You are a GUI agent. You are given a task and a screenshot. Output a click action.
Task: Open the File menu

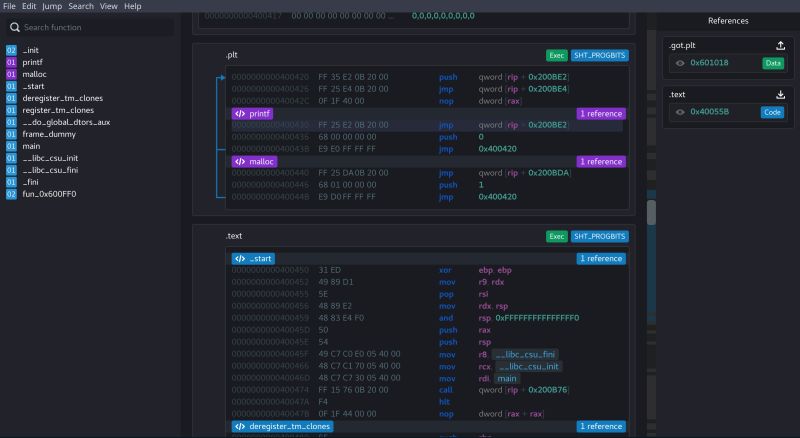tap(9, 6)
